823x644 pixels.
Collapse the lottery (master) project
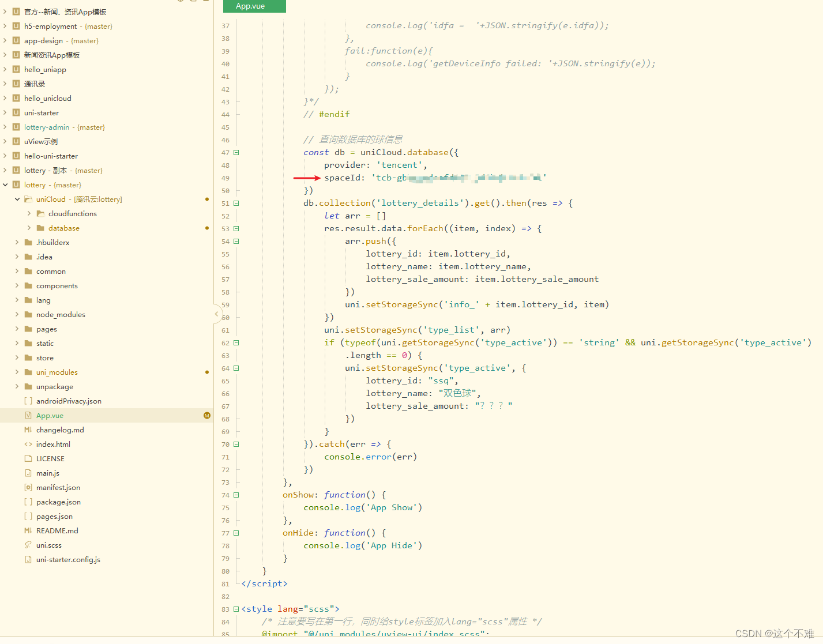[x=5, y=184]
